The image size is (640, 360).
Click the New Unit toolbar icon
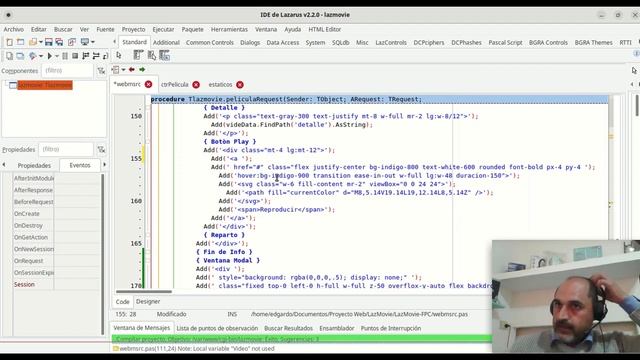tap(9, 42)
